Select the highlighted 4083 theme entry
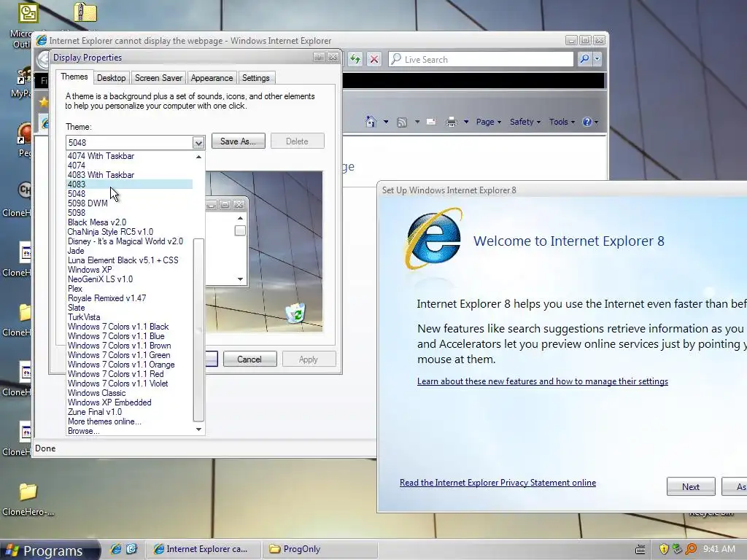 (130, 184)
